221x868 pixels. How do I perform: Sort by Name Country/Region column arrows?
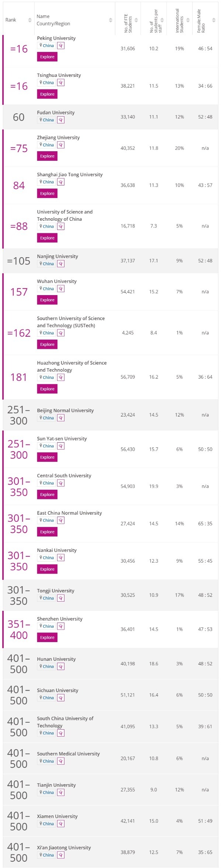click(110, 20)
